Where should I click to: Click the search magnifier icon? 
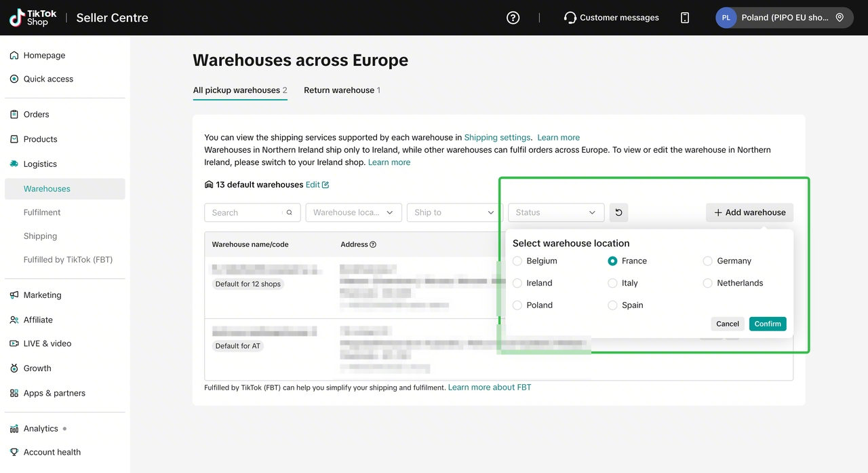click(x=289, y=212)
